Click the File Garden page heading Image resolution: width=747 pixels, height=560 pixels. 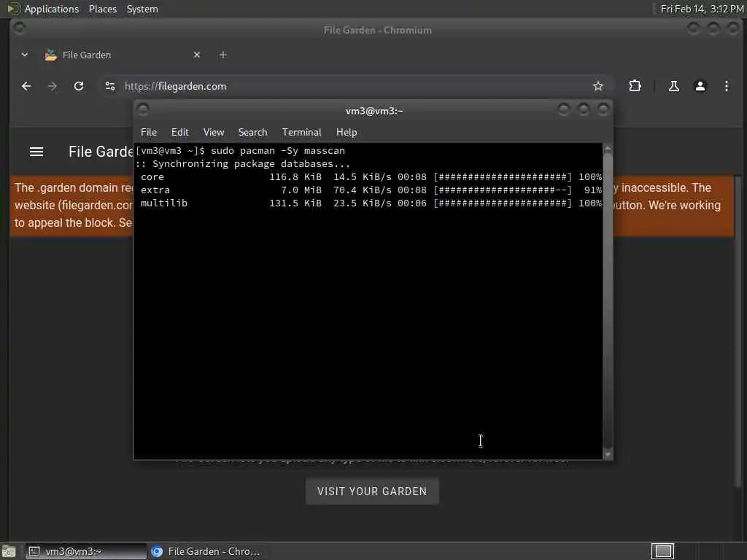pyautogui.click(x=101, y=152)
